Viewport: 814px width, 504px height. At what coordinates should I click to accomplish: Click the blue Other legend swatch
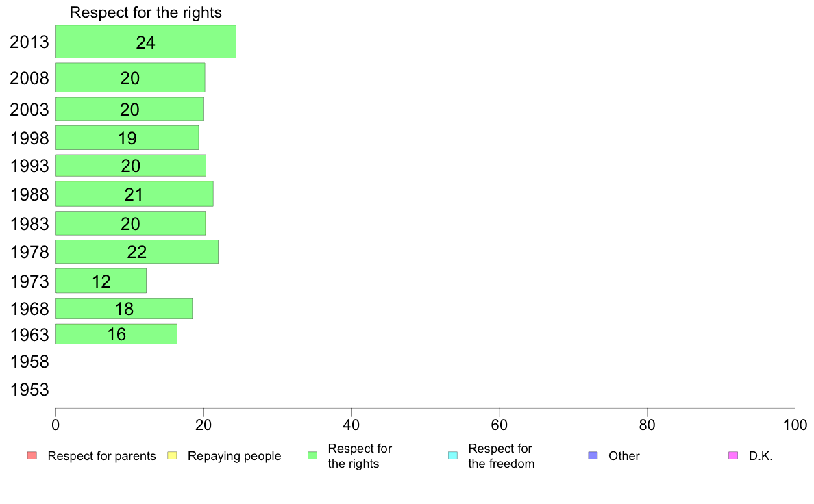pos(593,456)
